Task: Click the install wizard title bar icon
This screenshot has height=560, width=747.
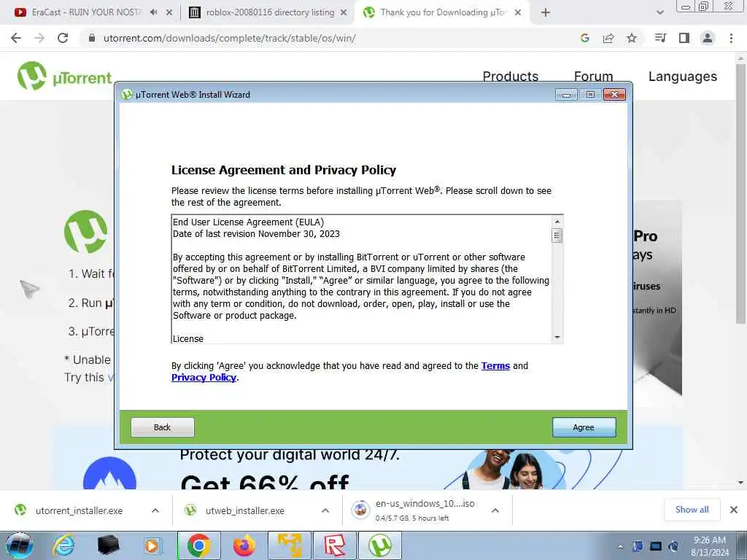Action: pos(127,94)
